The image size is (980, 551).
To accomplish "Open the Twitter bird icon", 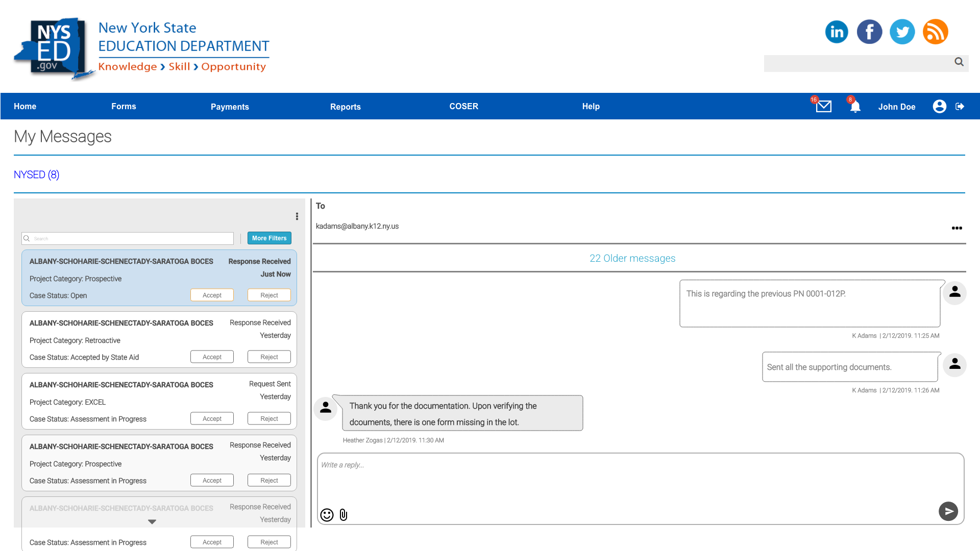I will tap(902, 32).
